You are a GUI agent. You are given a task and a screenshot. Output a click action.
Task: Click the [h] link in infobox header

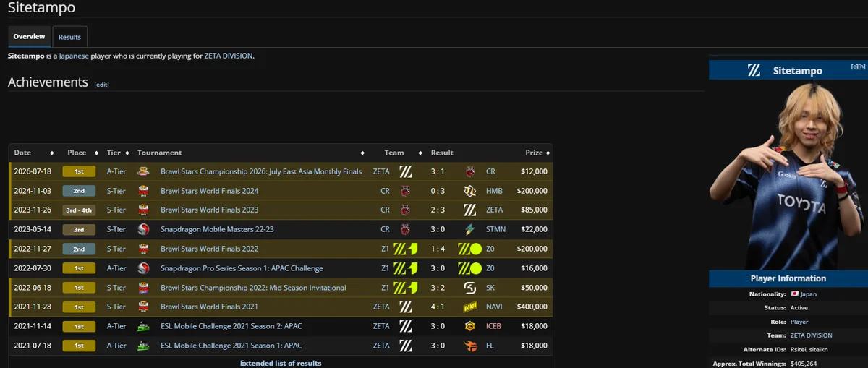tap(861, 67)
